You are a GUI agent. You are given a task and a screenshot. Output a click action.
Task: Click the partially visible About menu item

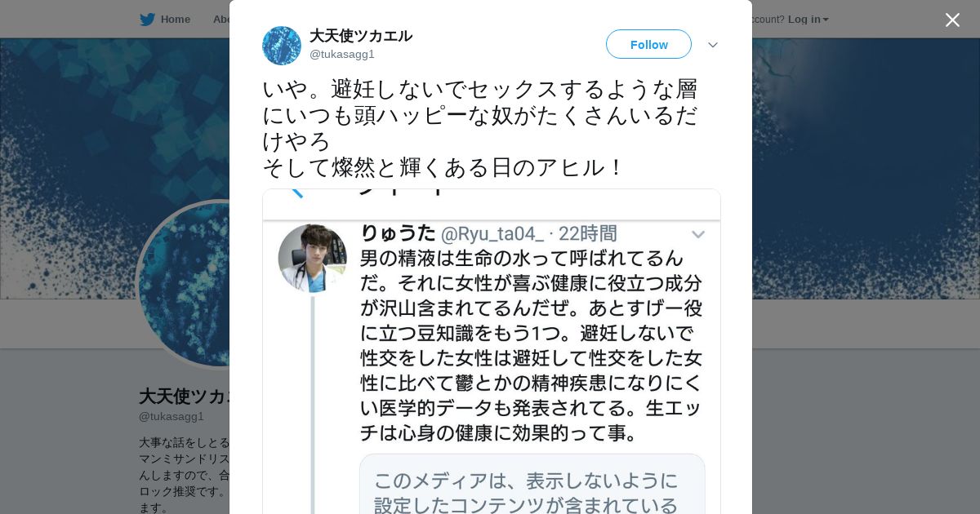point(220,20)
